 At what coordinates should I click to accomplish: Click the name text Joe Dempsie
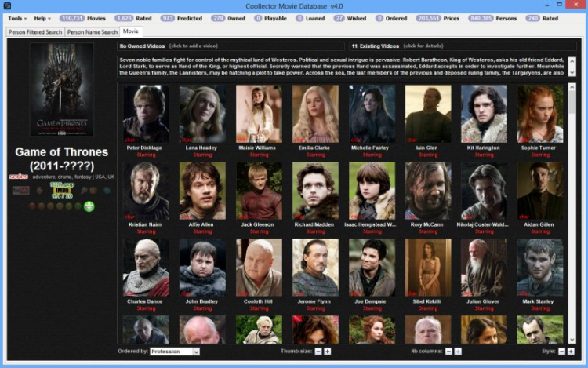[x=370, y=301]
